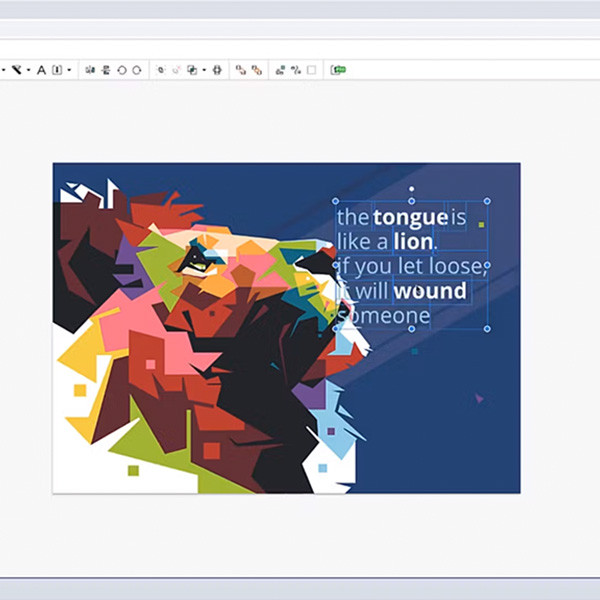
Task: Click the percent-like toolbar icon
Action: point(295,70)
